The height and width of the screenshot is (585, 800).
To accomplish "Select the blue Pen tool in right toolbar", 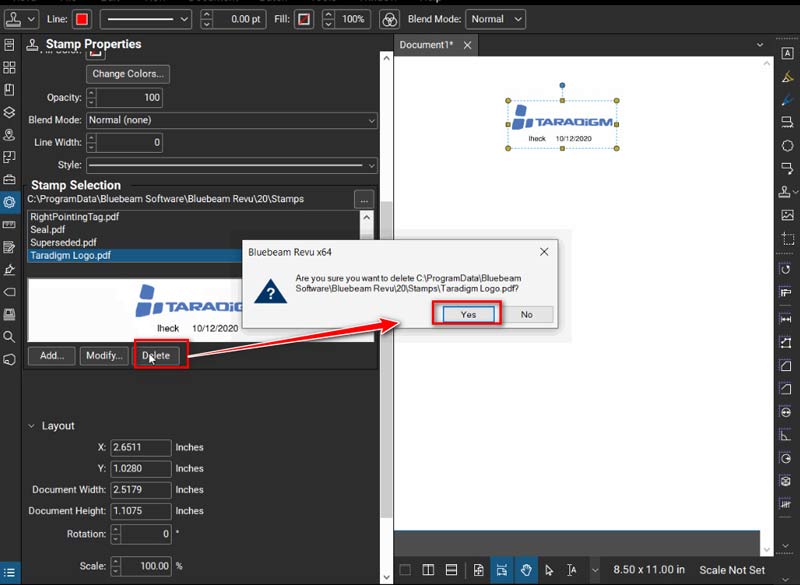I will [x=787, y=100].
